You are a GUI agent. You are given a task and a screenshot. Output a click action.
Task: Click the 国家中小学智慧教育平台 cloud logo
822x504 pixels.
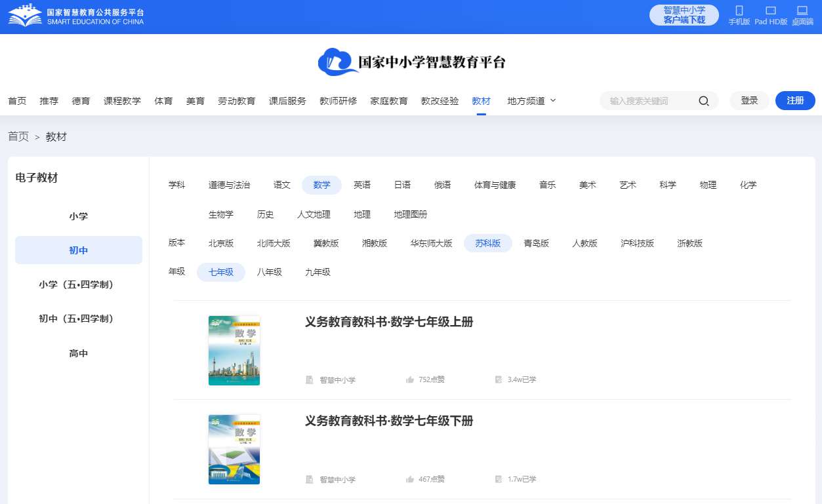coord(412,62)
